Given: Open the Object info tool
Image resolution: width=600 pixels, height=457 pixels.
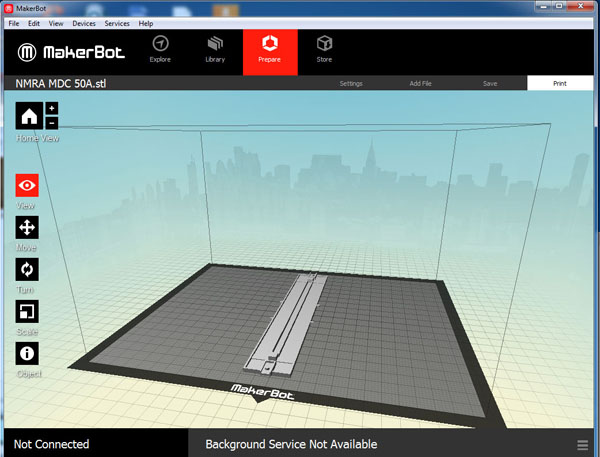Looking at the screenshot, I should click(27, 353).
